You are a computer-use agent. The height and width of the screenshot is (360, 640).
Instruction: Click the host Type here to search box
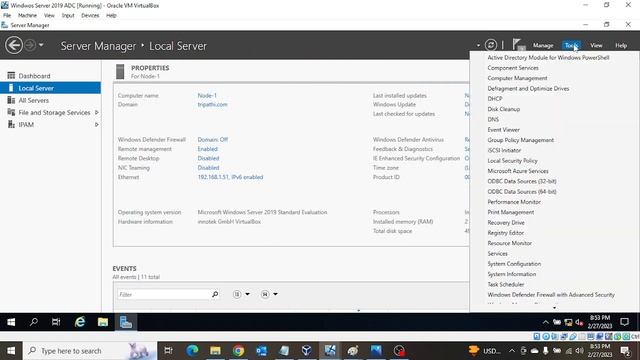coord(90,351)
